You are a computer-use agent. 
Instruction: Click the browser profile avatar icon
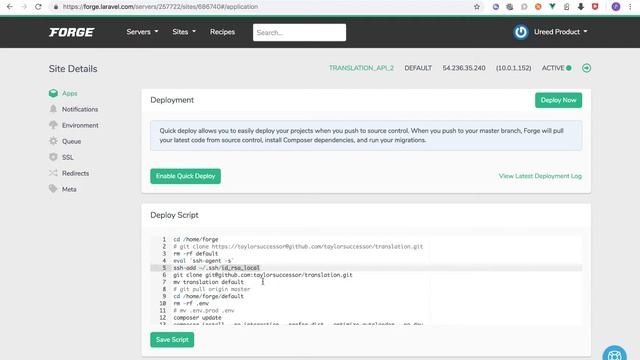(616, 7)
